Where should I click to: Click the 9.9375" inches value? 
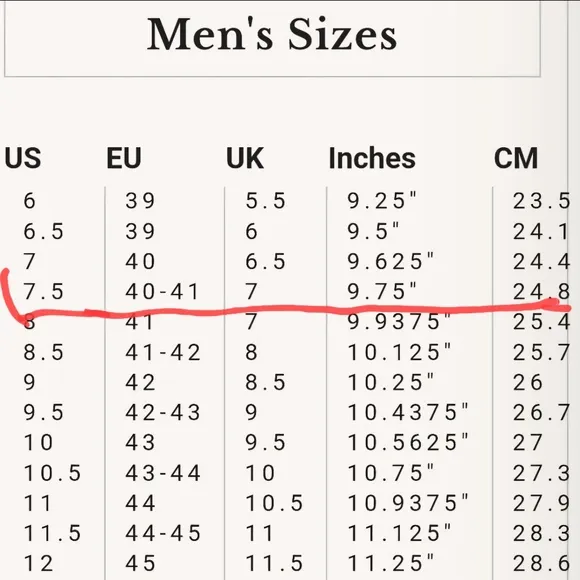pyautogui.click(x=399, y=321)
